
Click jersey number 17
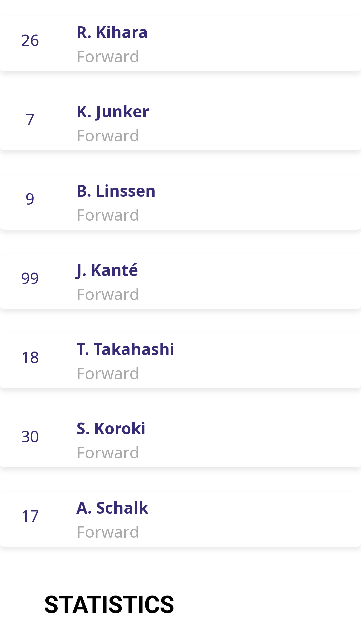point(30,516)
